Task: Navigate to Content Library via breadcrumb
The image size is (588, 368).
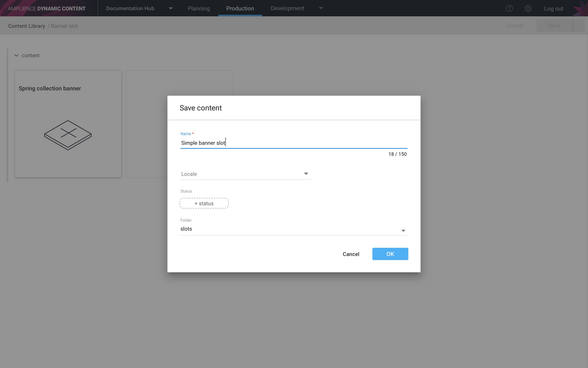Action: pos(27,26)
